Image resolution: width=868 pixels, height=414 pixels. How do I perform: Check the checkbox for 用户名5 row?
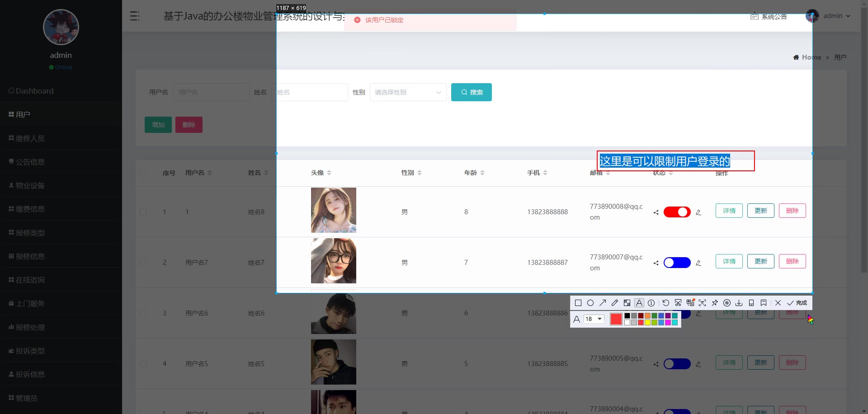[x=143, y=364]
